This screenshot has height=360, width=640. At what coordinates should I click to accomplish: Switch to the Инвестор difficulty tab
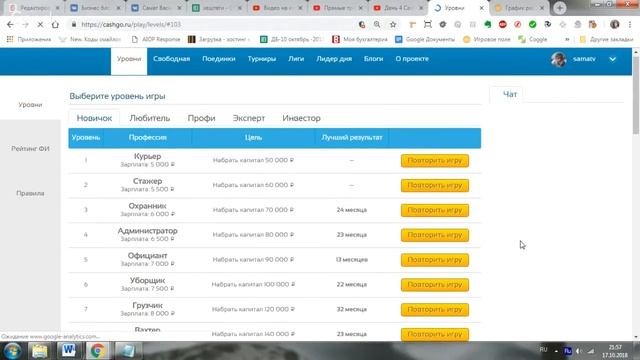coord(301,118)
